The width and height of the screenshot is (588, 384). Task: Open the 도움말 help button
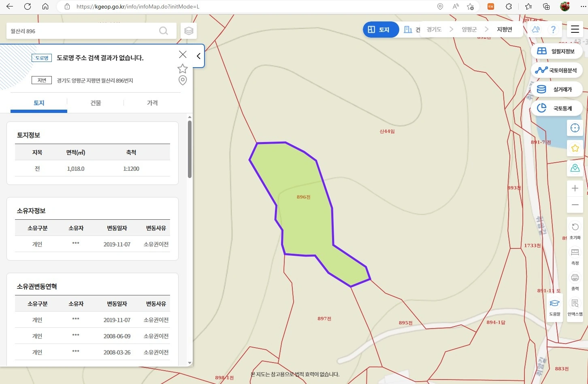pyautogui.click(x=555, y=307)
